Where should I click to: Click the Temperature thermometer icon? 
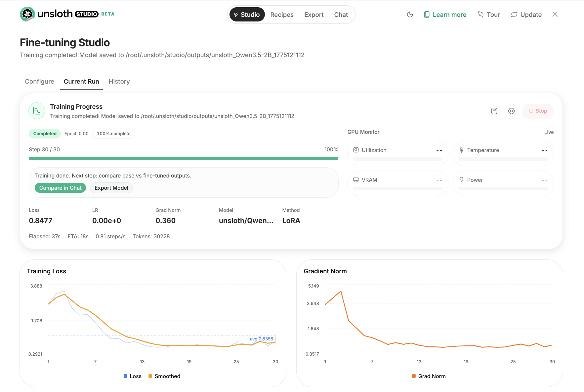coord(461,150)
